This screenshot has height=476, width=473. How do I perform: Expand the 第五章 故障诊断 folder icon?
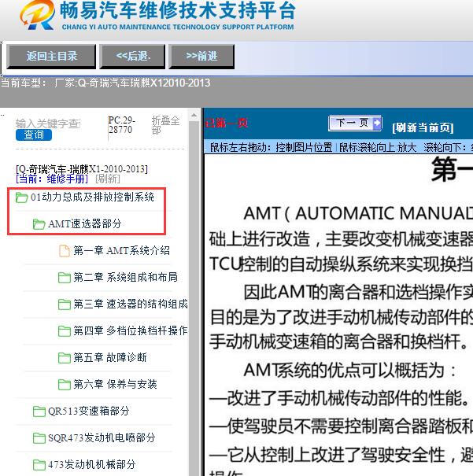click(x=65, y=358)
